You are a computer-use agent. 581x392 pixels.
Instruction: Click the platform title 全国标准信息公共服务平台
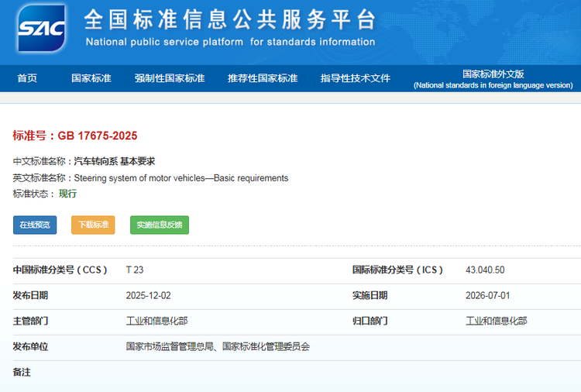pyautogui.click(x=230, y=19)
